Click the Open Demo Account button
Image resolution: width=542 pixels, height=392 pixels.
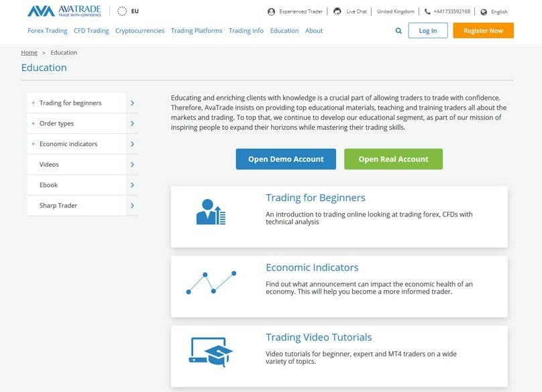coord(286,159)
